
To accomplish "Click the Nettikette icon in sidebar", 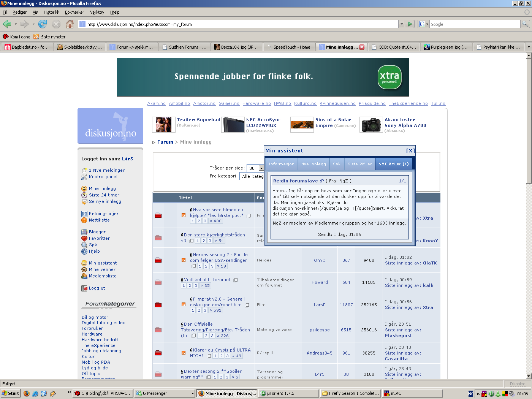I will pyautogui.click(x=84, y=220).
